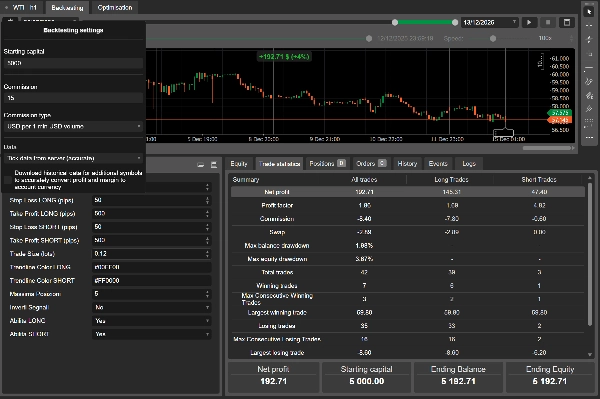Open the Equity tab
Image resolution: width=600 pixels, height=399 pixels.
click(x=239, y=164)
